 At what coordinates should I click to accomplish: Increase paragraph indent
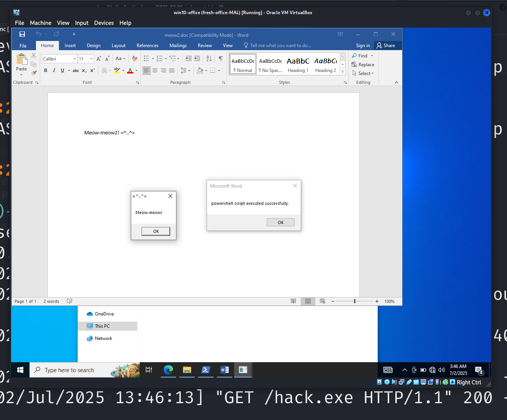(x=197, y=59)
